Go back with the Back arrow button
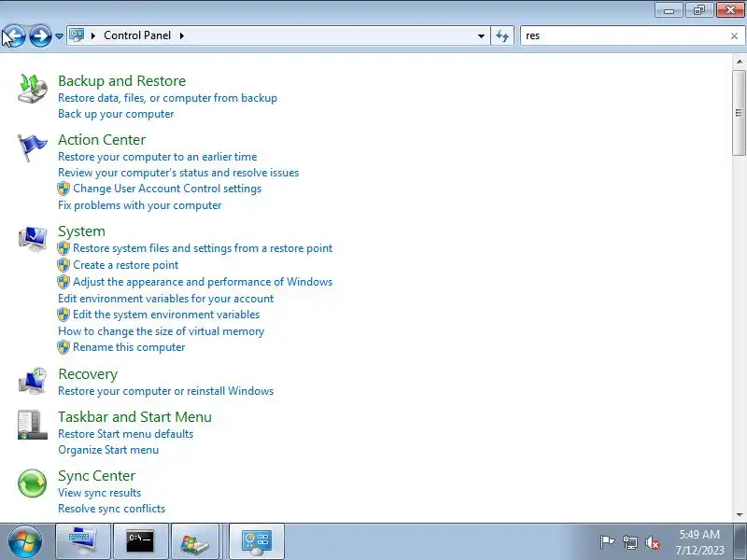The width and height of the screenshot is (747, 560). (14, 35)
